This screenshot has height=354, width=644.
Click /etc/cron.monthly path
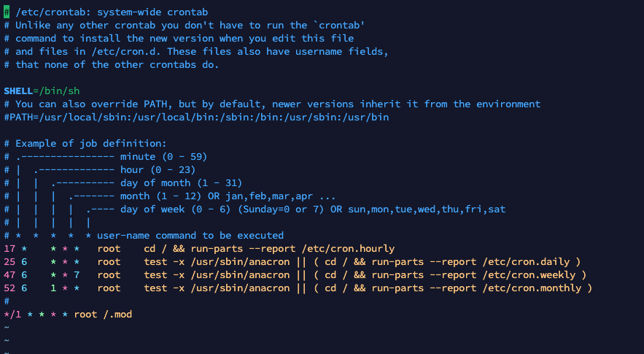[543, 288]
